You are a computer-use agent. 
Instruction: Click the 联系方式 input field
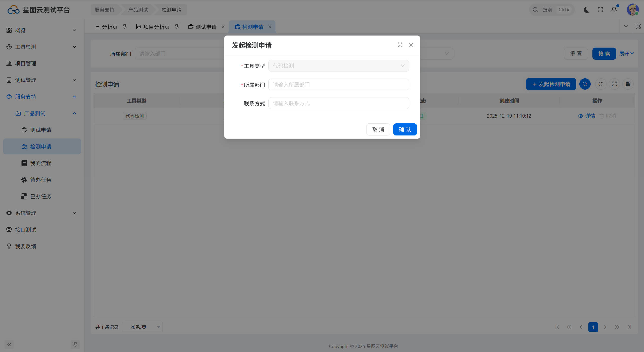click(x=338, y=103)
